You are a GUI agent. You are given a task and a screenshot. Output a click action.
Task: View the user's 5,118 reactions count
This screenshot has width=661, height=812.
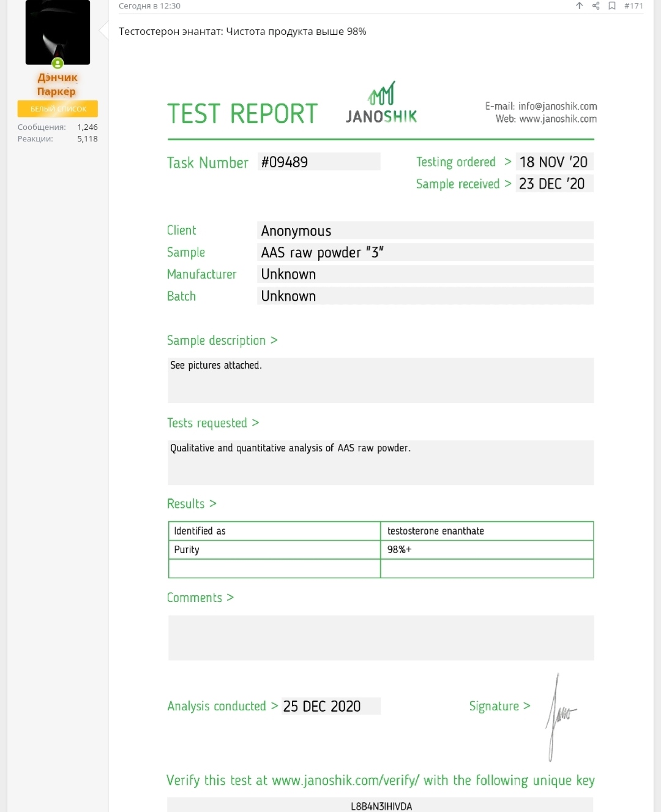click(88, 138)
